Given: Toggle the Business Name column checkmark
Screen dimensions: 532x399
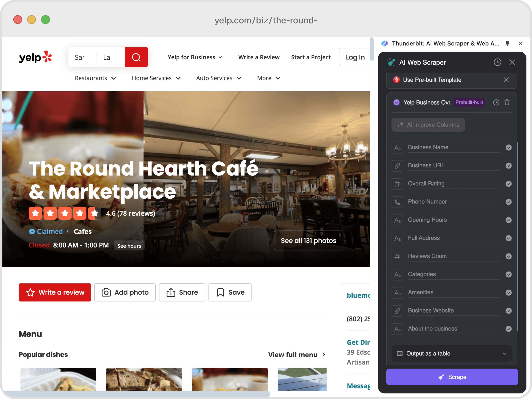Looking at the screenshot, I should [508, 148].
